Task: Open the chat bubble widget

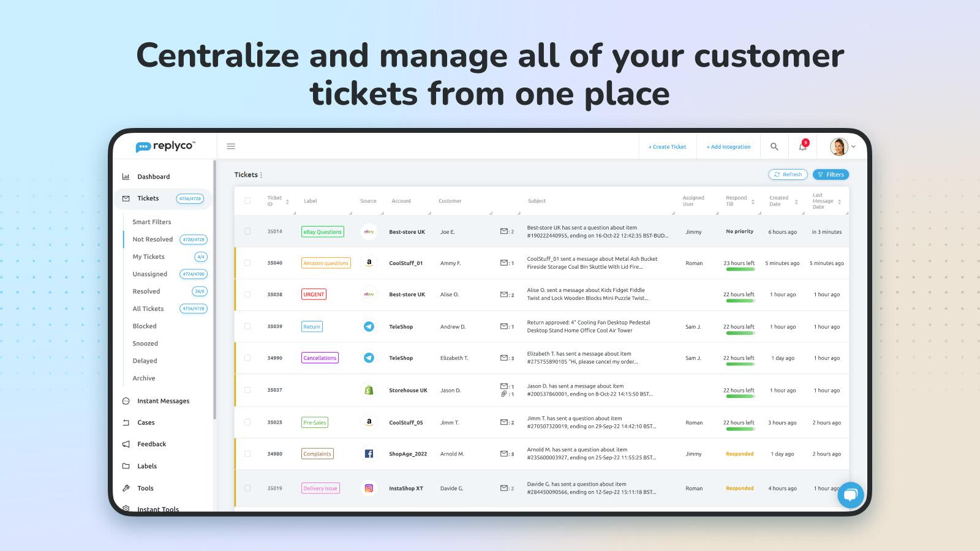Action: (850, 495)
